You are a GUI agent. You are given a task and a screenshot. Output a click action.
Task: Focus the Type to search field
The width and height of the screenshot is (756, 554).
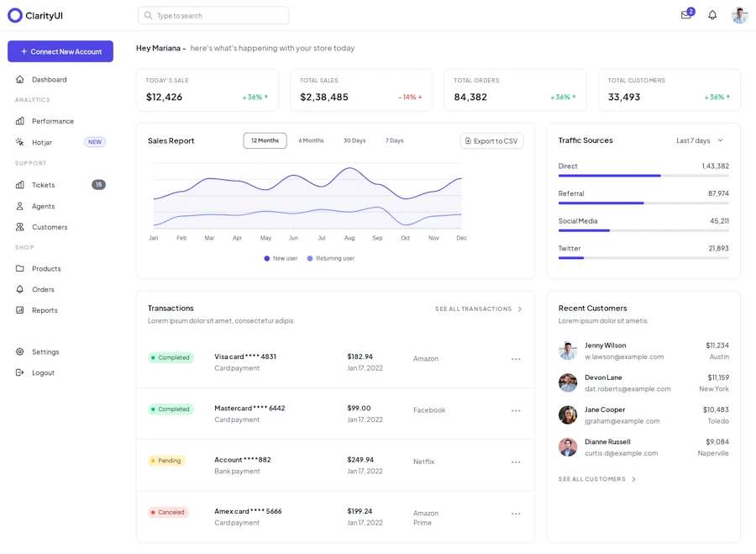pos(213,15)
